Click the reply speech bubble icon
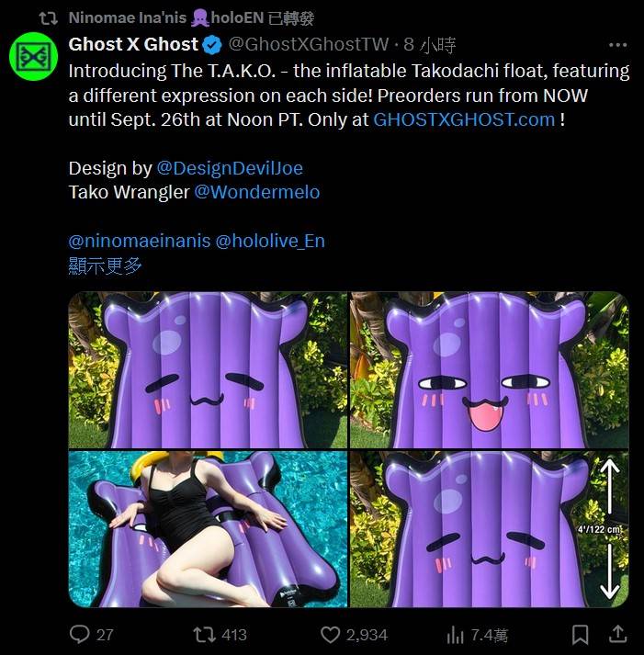This screenshot has height=655, width=644. [81, 634]
